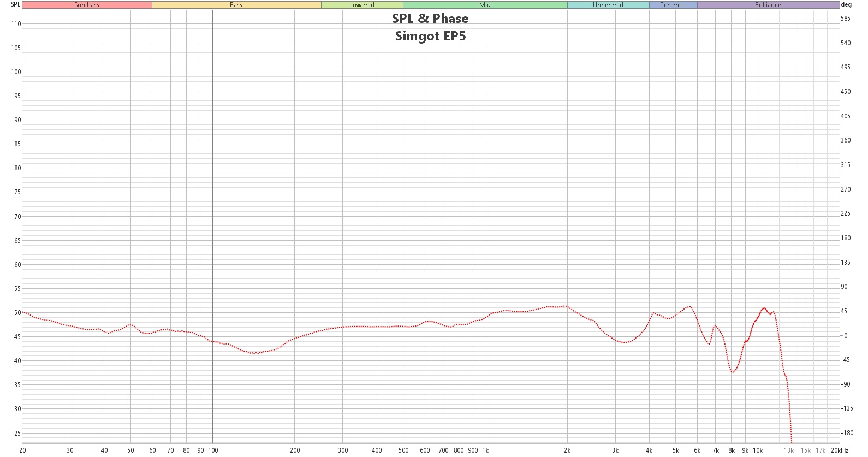This screenshot has height=457, width=868.
Task: Click the 700 frequency axis label
Action: [443, 450]
